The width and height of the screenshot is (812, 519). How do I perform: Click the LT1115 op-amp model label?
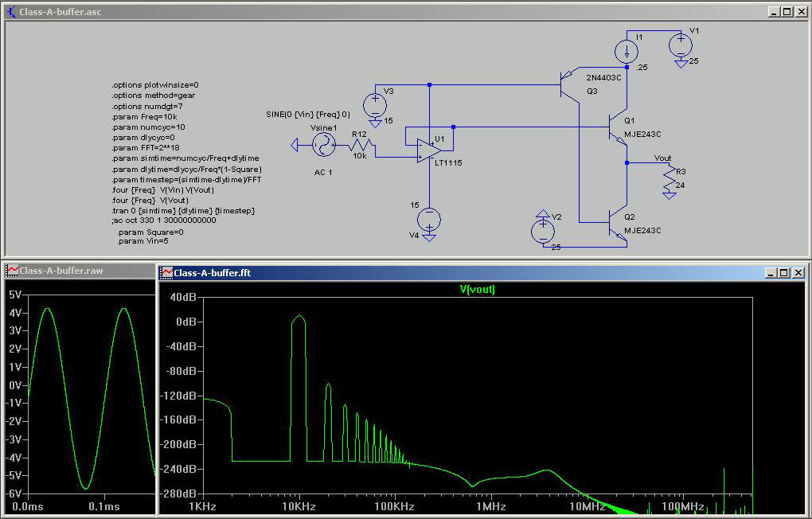[448, 162]
